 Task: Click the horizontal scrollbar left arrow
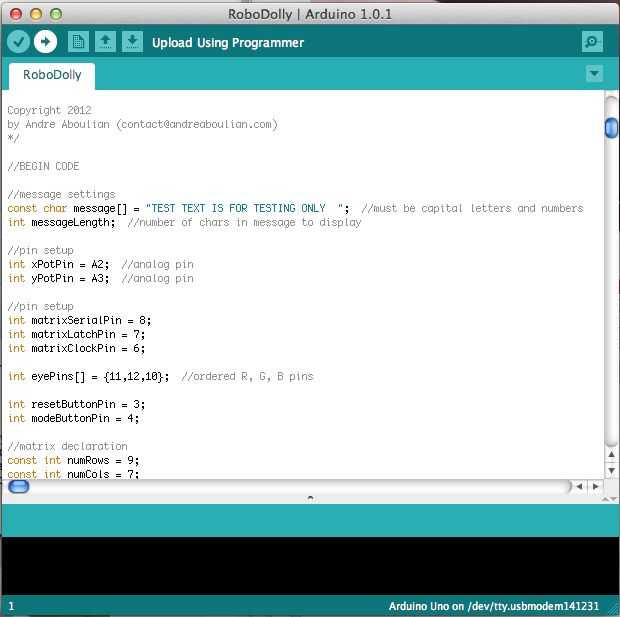(579, 486)
